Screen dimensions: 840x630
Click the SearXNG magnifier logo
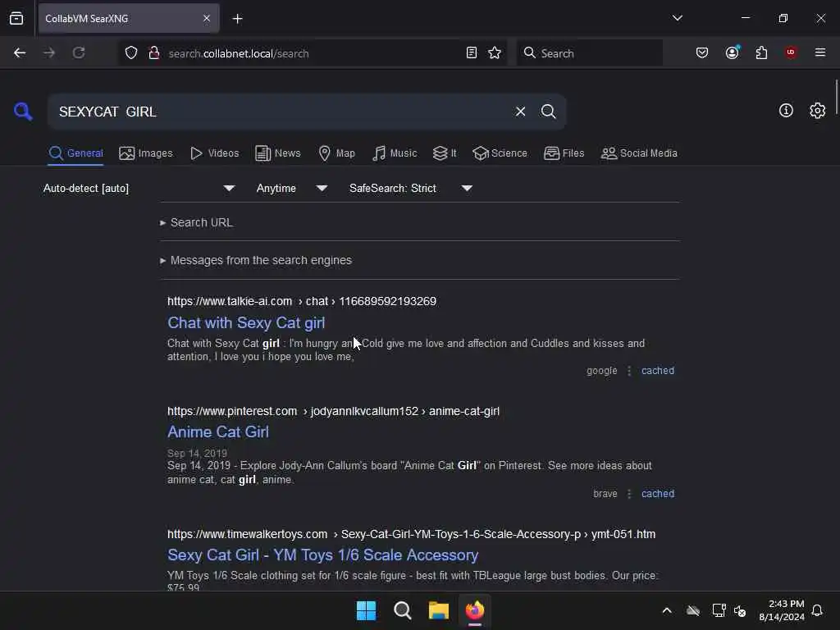click(x=23, y=112)
